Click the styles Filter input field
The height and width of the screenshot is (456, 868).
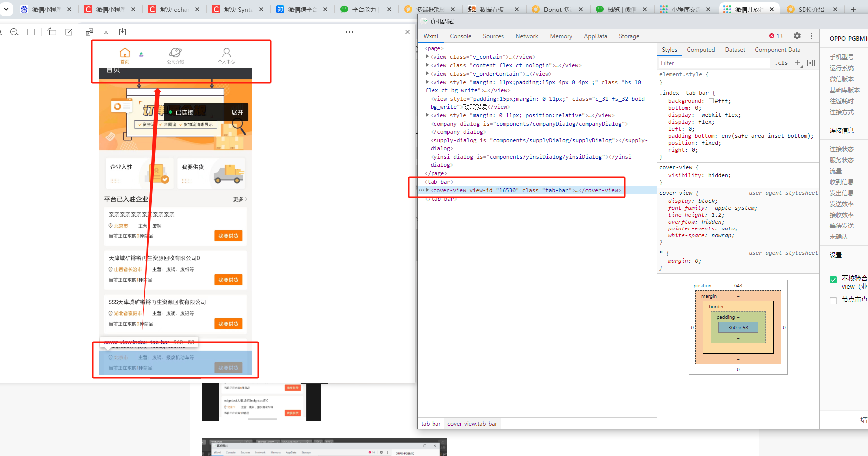click(714, 63)
